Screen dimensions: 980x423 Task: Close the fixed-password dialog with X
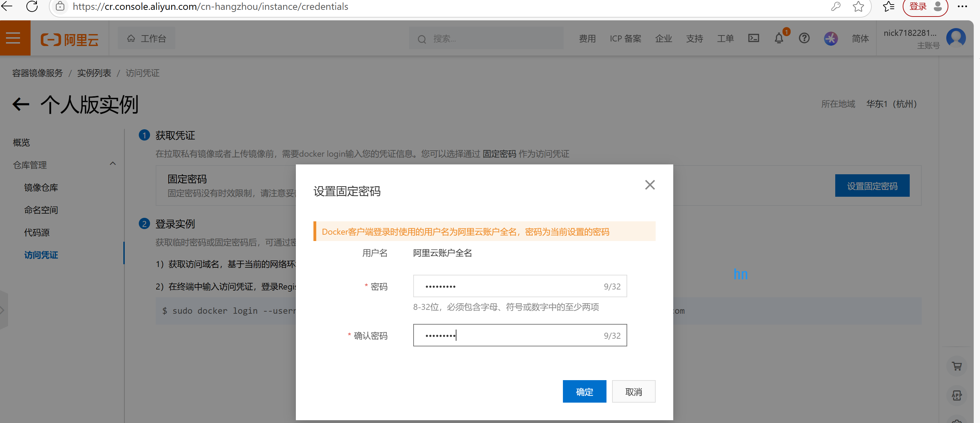(650, 185)
